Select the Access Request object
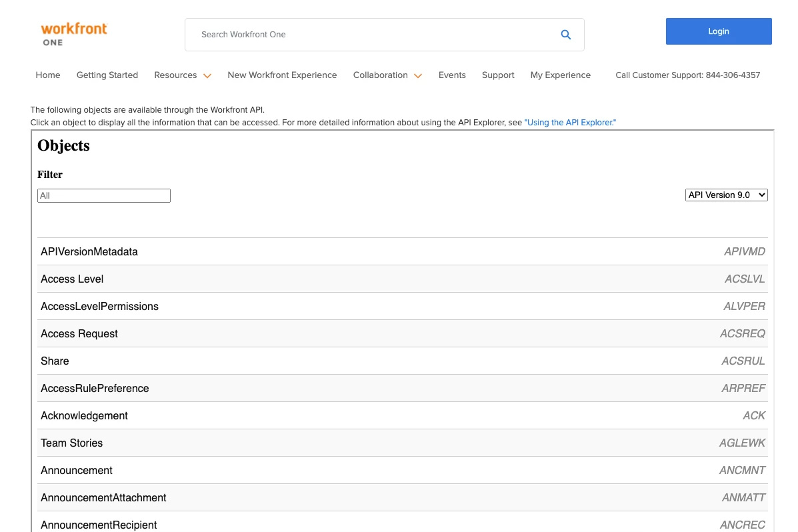The height and width of the screenshot is (532, 798). [x=402, y=333]
